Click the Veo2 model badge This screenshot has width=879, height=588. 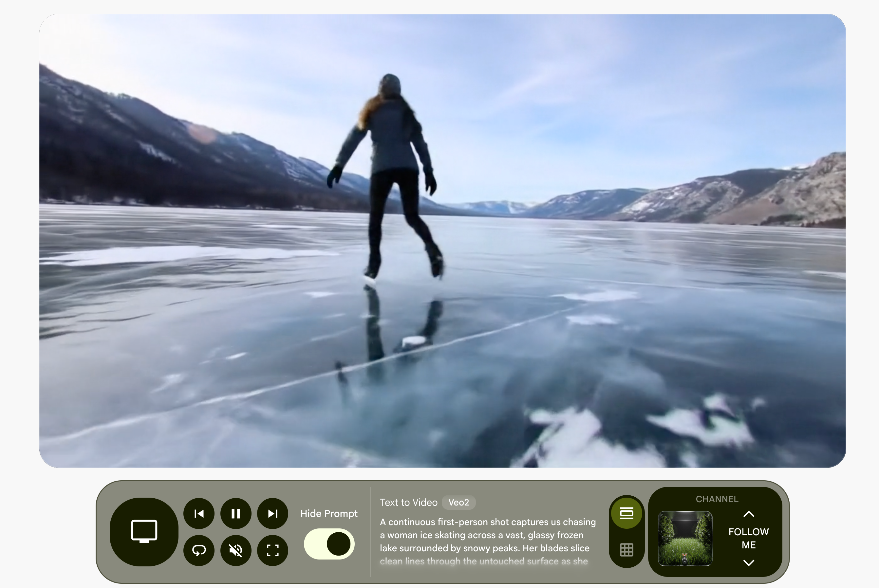point(458,503)
